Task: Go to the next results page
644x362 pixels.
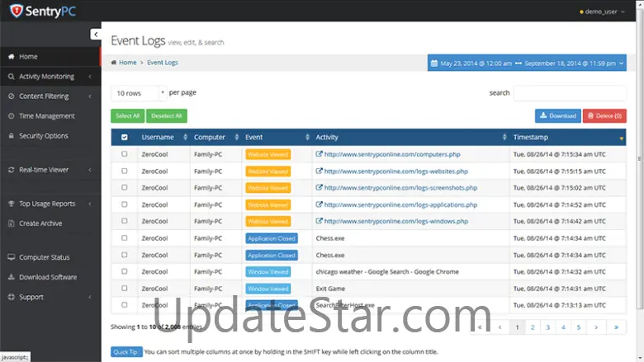Action: (x=596, y=327)
